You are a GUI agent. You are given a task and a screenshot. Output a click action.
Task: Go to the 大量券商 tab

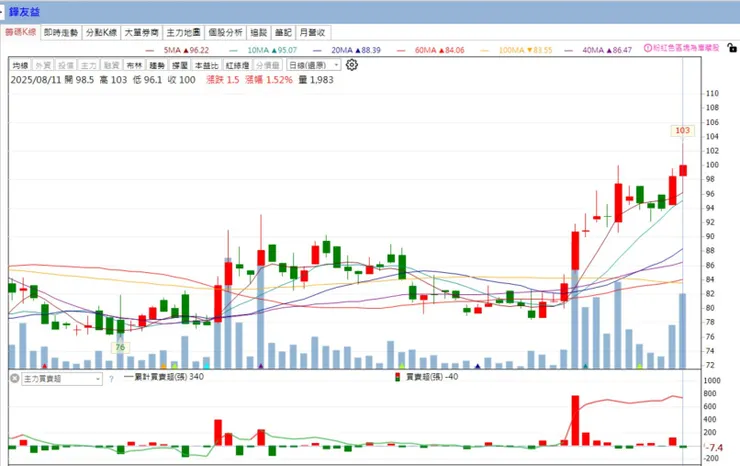pyautogui.click(x=141, y=32)
